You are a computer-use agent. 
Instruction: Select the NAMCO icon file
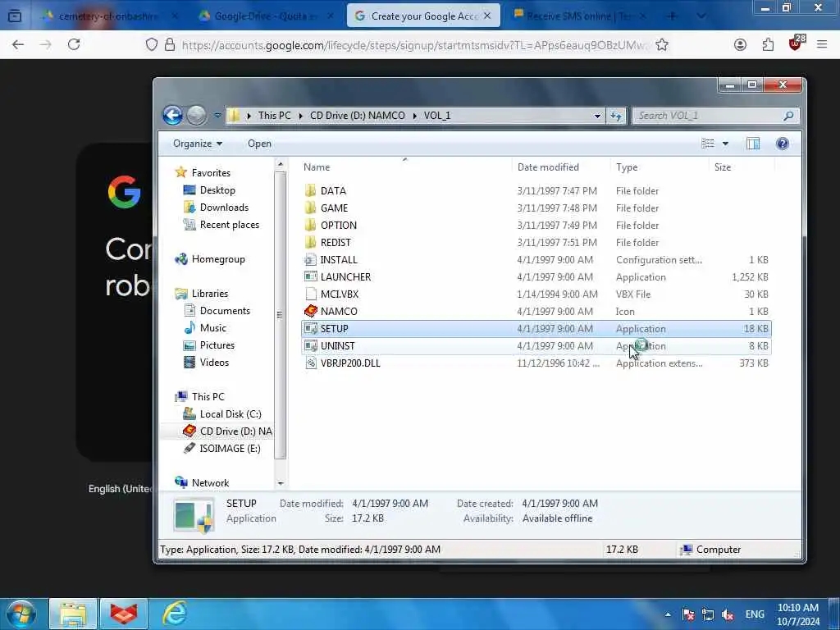(311, 311)
